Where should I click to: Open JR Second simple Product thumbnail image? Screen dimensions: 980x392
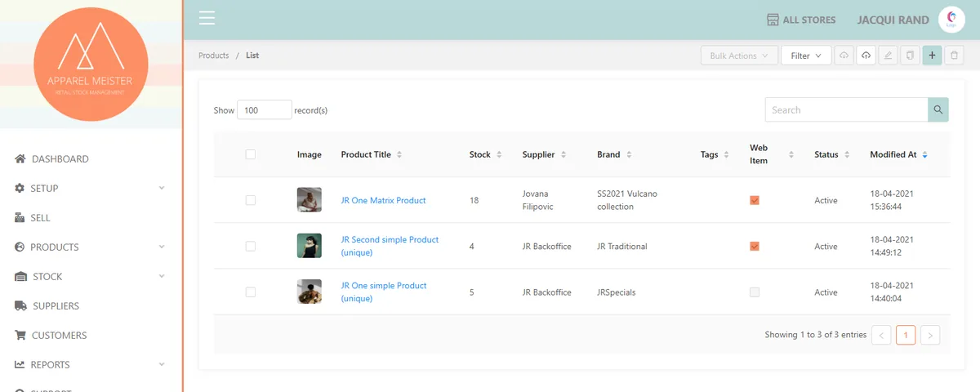(310, 246)
